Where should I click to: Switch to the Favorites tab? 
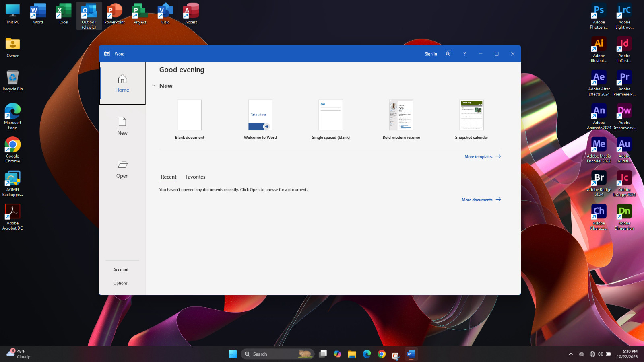pos(195,177)
